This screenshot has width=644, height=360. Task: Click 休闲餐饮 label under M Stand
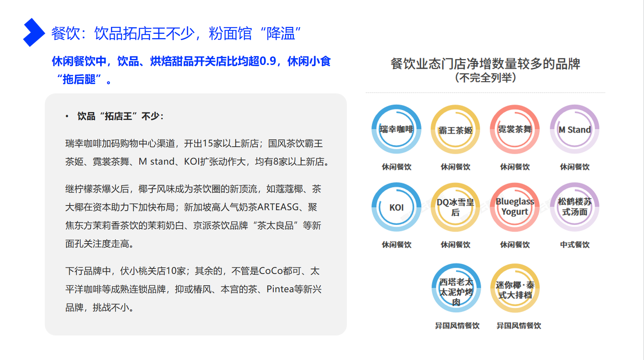coord(575,167)
